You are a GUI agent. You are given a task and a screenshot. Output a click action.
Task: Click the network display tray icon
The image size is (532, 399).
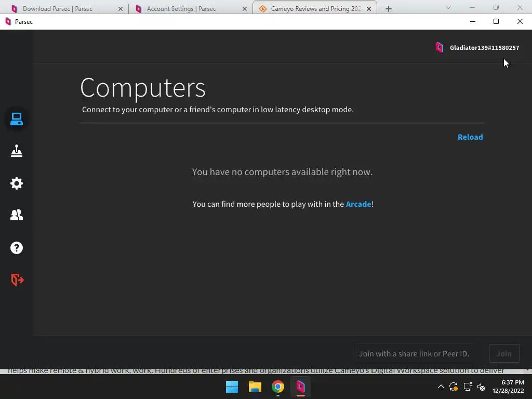[x=468, y=387]
